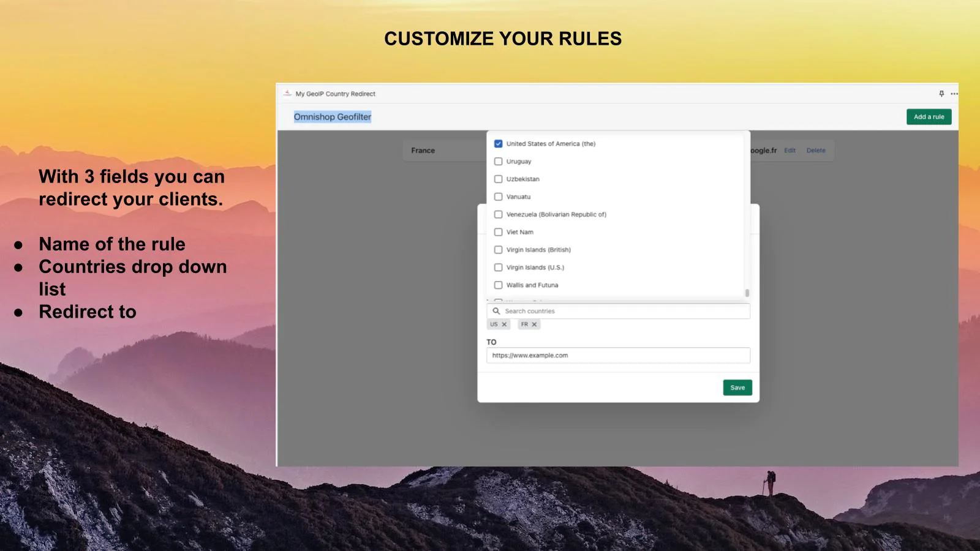The width and height of the screenshot is (980, 551).
Task: Click the Add a rule button
Action: coord(929,117)
